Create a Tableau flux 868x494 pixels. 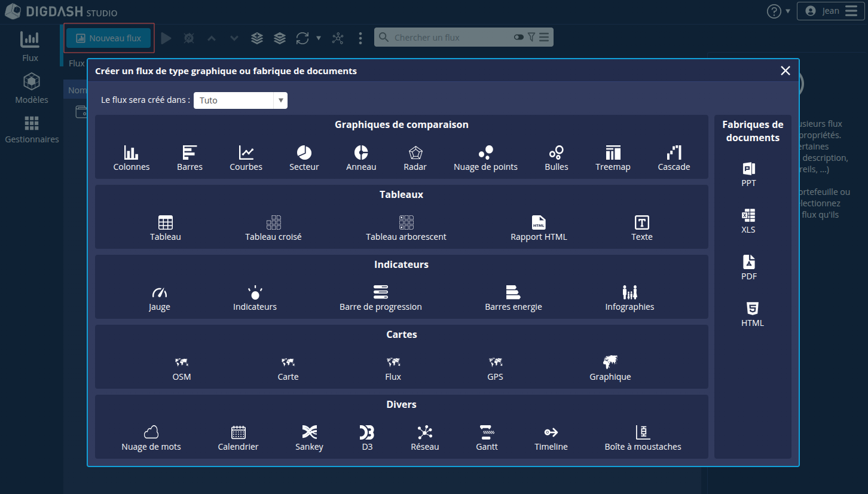[166, 228]
